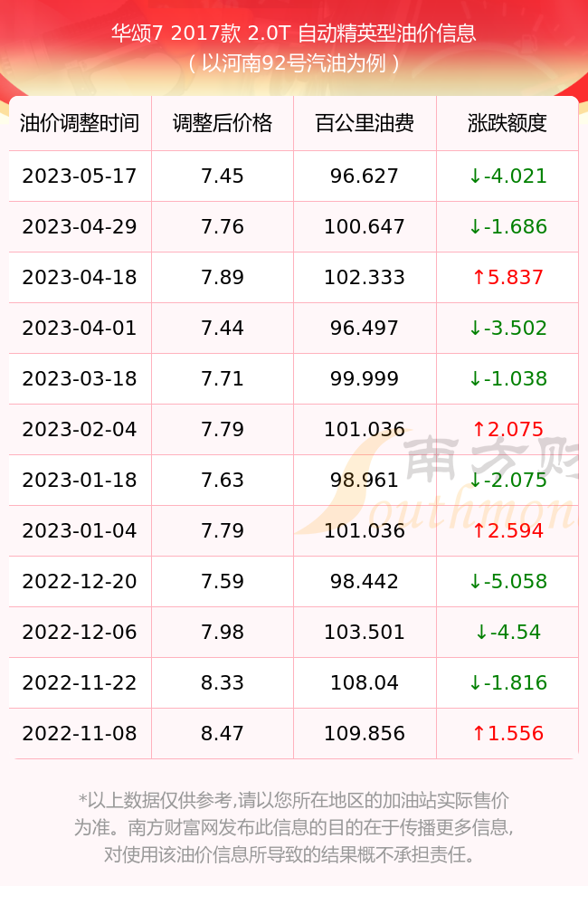Click the red ↑1.556 change value

[507, 734]
